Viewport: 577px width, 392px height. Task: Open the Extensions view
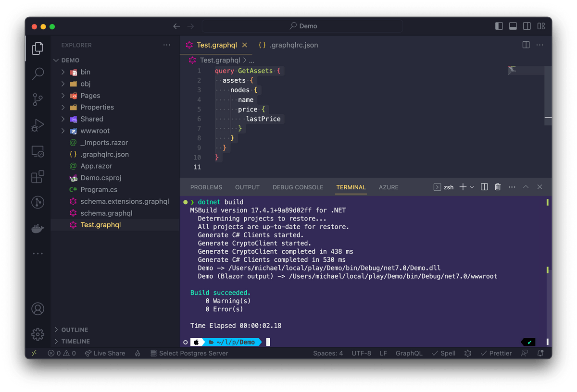pyautogui.click(x=38, y=177)
